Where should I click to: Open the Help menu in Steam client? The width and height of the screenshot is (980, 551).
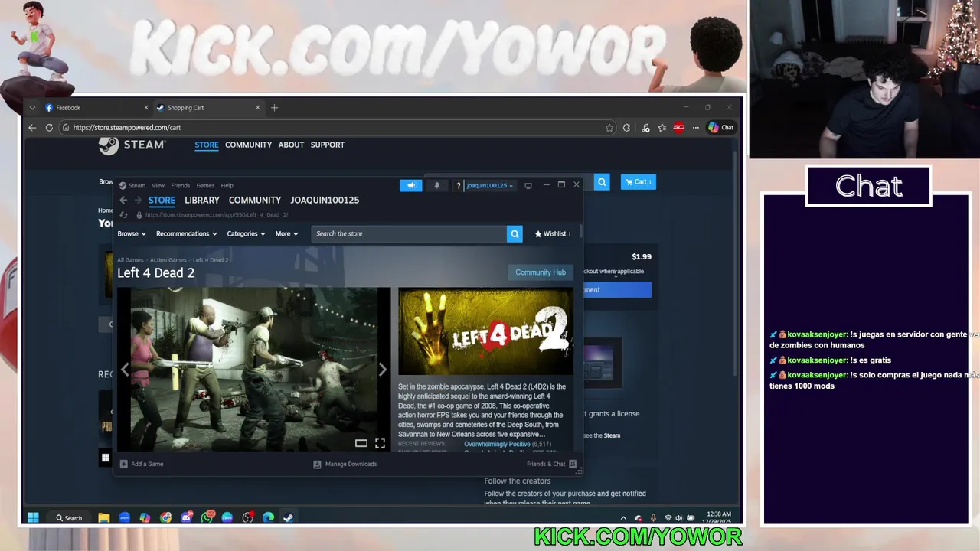[227, 185]
